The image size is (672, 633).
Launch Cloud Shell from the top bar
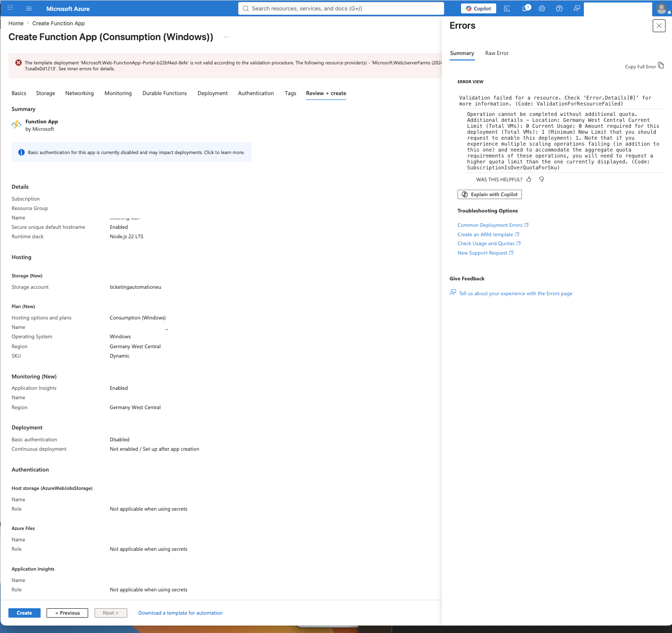507,8
